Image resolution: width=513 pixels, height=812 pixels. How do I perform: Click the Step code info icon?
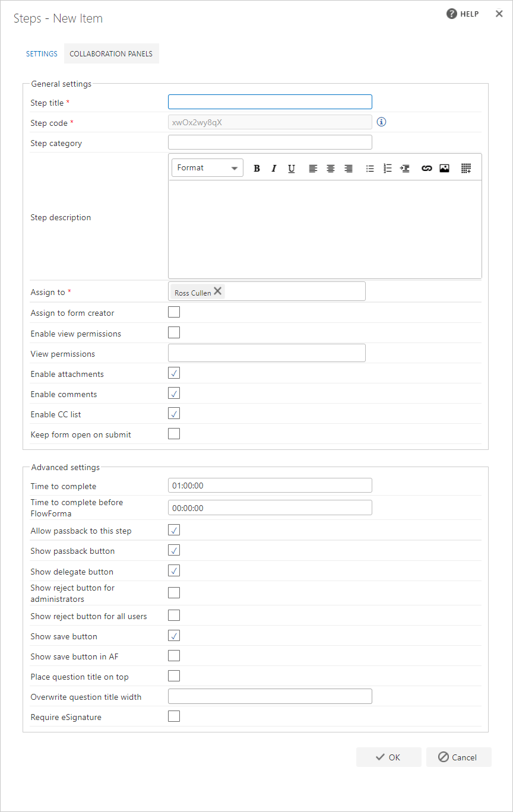[x=382, y=122]
